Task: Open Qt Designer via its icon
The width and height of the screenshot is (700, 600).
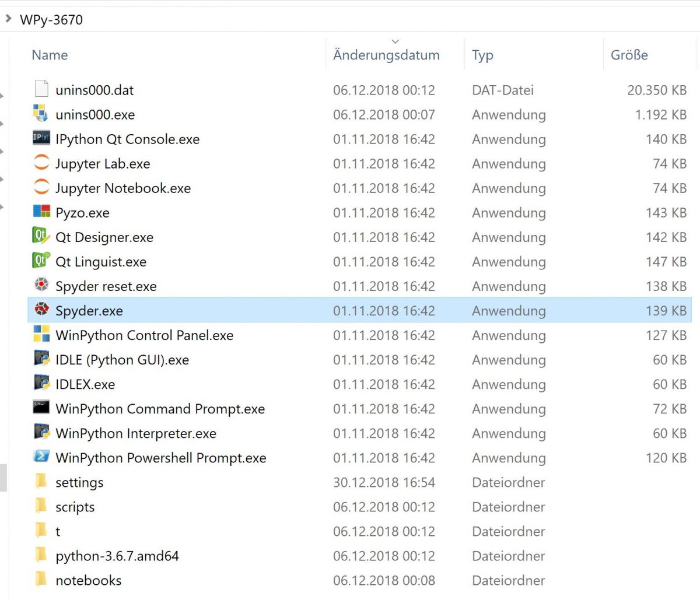Action: [x=41, y=237]
